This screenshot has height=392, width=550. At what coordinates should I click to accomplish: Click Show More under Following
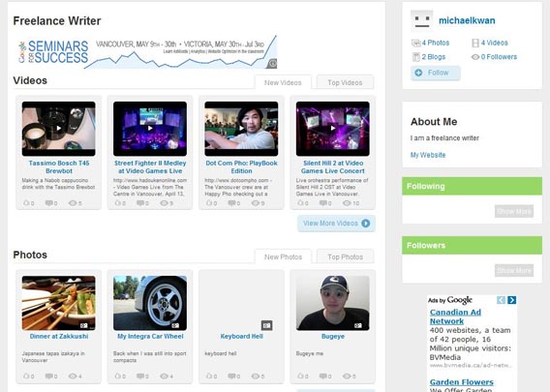tap(514, 211)
